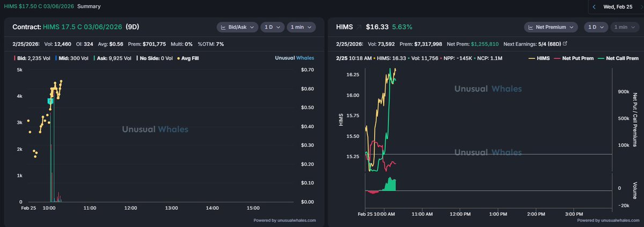The height and width of the screenshot is (227, 644).
Task: Open contract chart 1 D range dropdown
Action: (x=272, y=27)
